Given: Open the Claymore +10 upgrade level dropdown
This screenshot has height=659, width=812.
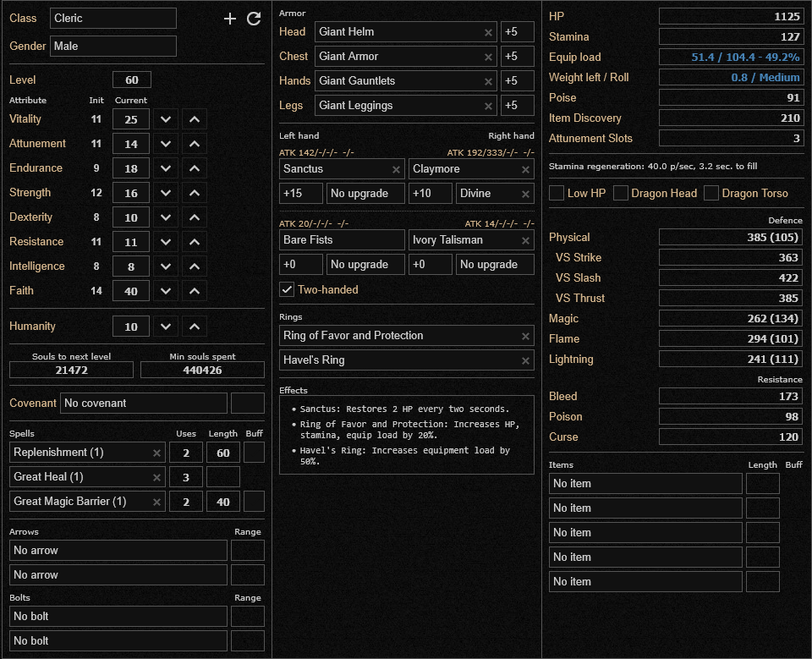Looking at the screenshot, I should point(430,193).
